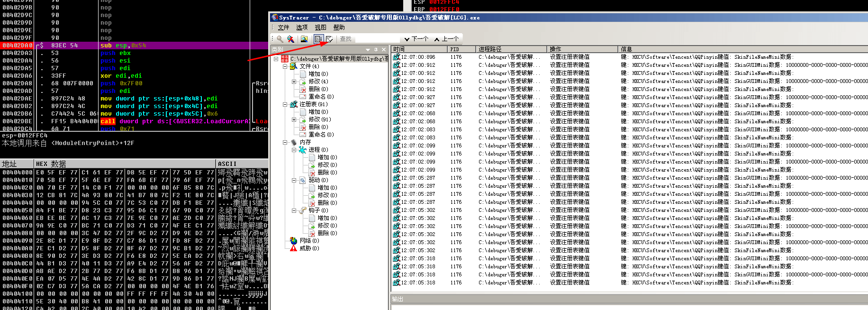Open the 视图 menu
The image size is (868, 310).
pyautogui.click(x=321, y=27)
